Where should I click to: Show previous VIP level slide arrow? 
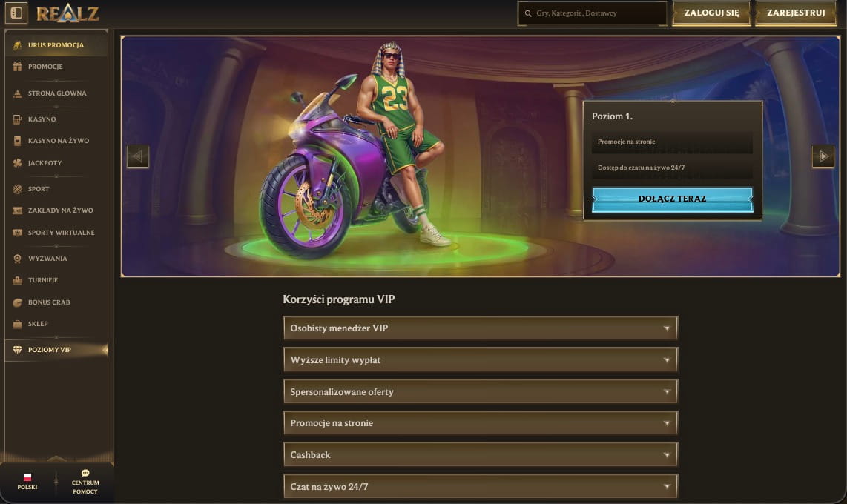138,156
